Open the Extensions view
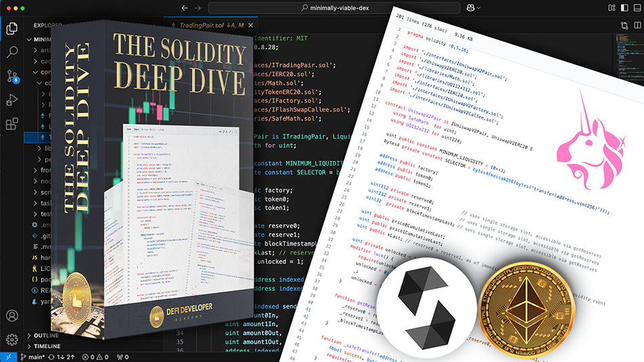 click(x=12, y=123)
